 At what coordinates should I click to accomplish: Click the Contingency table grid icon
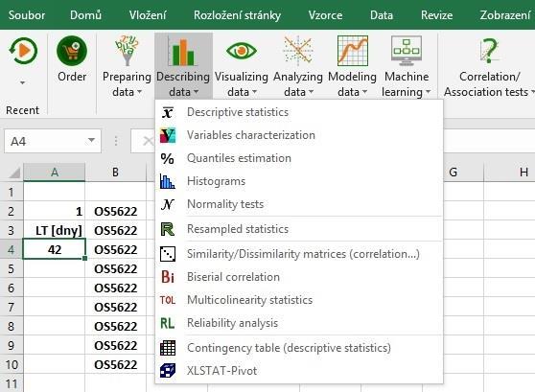[168, 348]
